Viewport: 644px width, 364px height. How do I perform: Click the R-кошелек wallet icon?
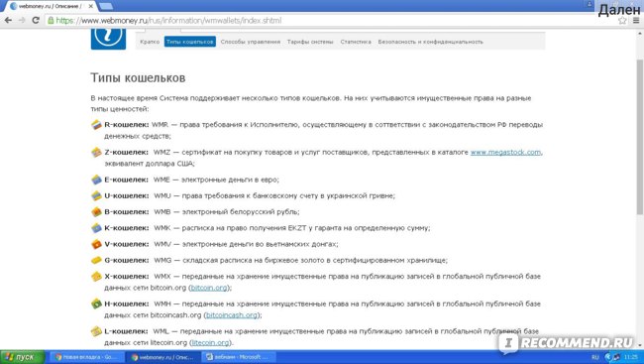(x=96, y=125)
